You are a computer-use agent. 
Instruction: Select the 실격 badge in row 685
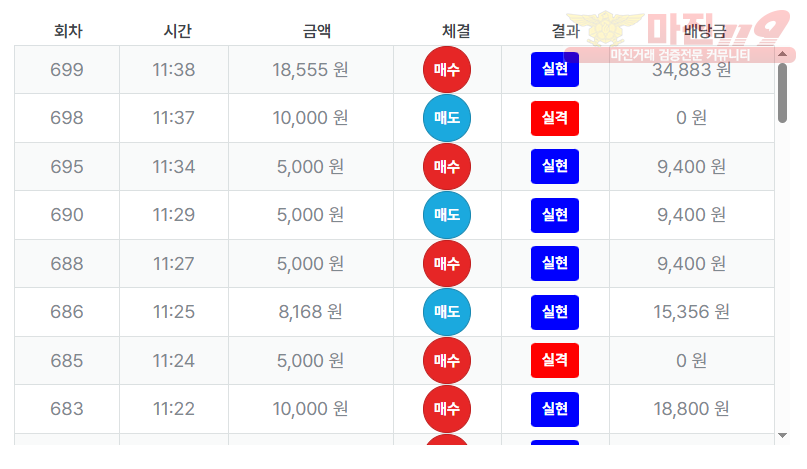click(555, 361)
